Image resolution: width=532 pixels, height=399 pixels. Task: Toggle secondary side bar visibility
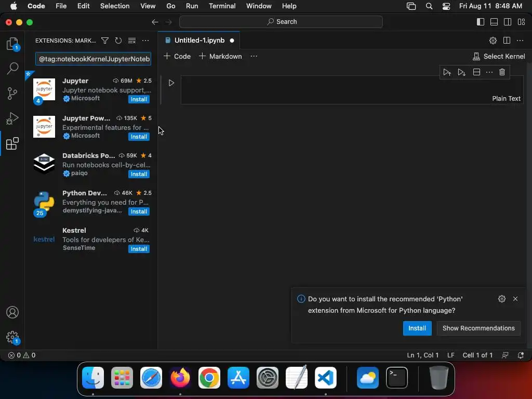[508, 22]
